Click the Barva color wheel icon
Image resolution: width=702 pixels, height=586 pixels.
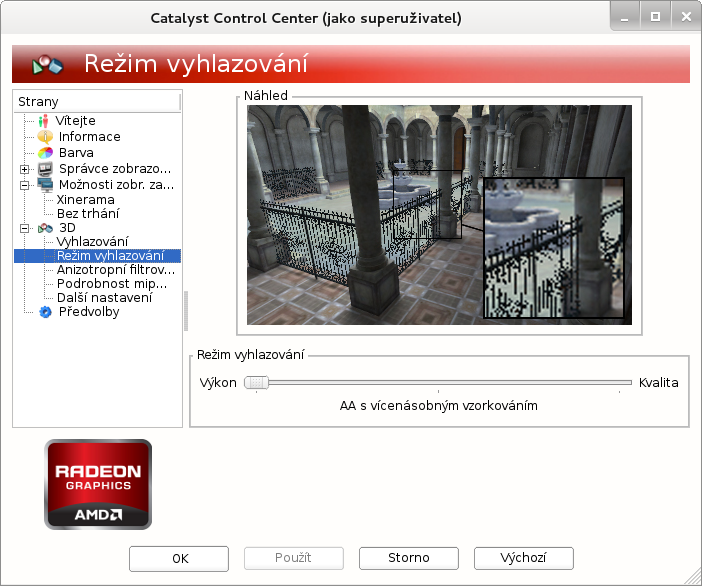coord(45,153)
